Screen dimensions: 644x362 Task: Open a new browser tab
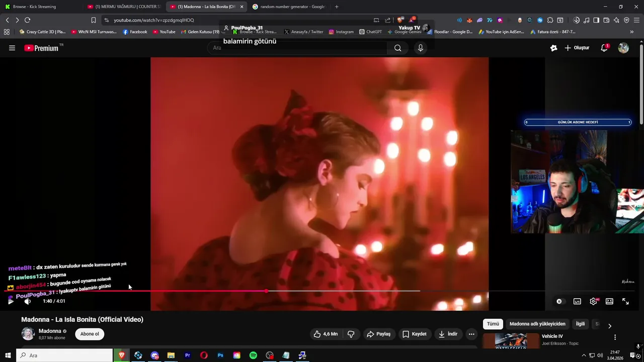pyautogui.click(x=337, y=7)
